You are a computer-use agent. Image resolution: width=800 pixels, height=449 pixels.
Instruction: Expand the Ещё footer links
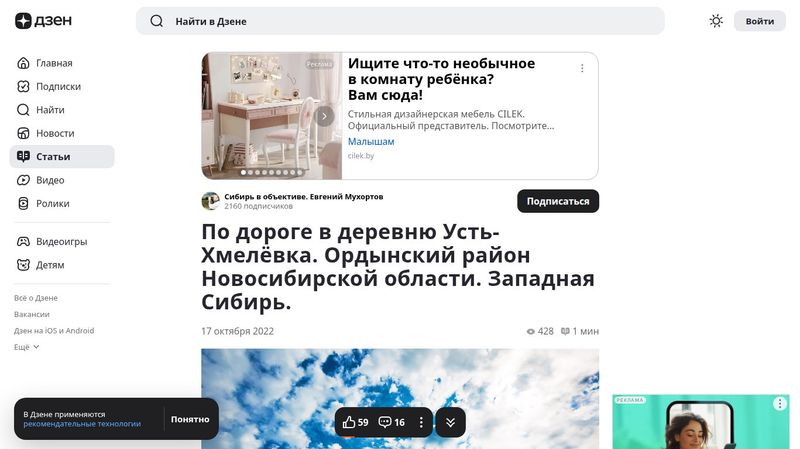(27, 347)
